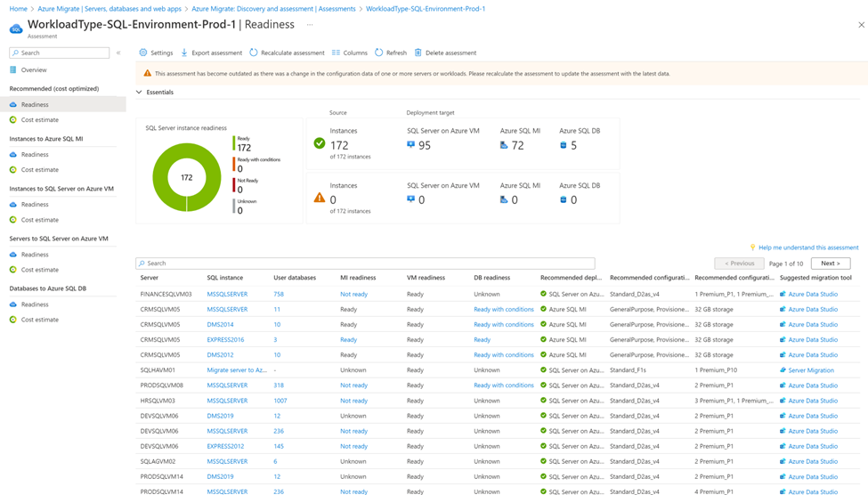Click the lightbulb help icon

tap(752, 247)
